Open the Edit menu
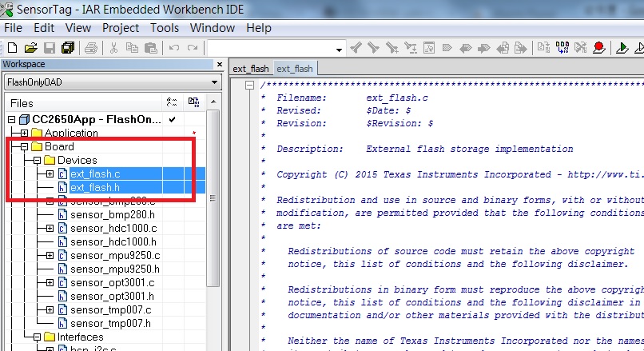This screenshot has height=351, width=644. point(44,28)
